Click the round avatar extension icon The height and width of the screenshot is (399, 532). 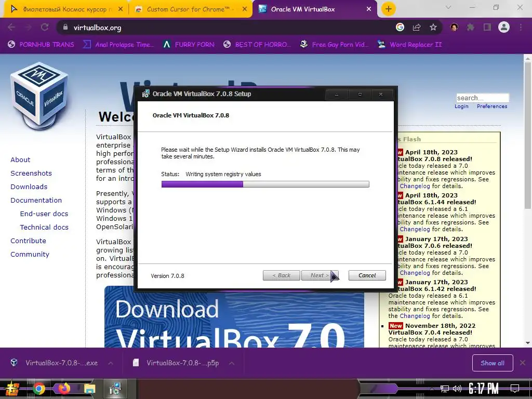[454, 28]
